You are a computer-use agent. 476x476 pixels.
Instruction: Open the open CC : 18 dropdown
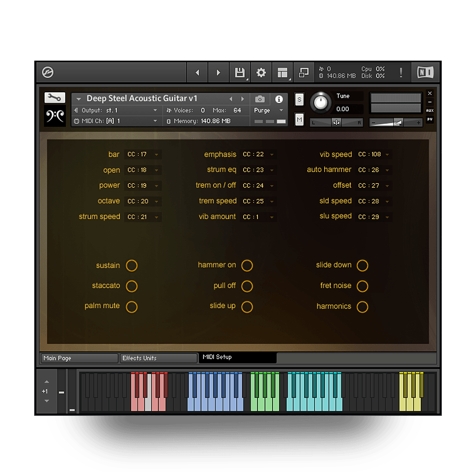coord(143,170)
